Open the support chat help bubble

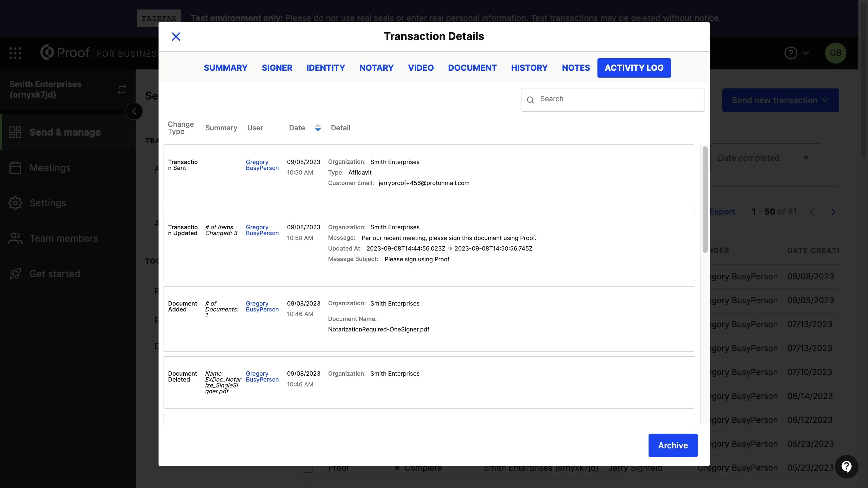coord(846,467)
